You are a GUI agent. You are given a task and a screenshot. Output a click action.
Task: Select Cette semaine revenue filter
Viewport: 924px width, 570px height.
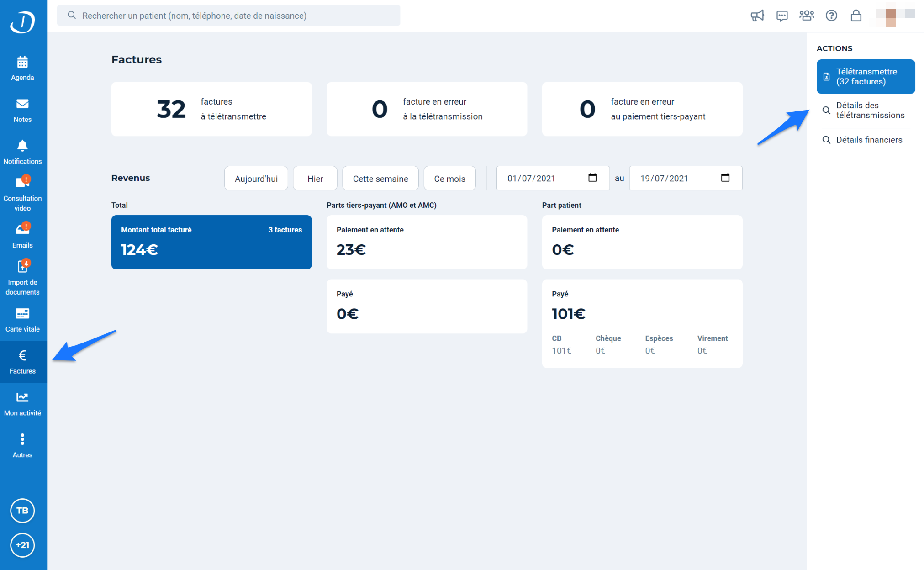coord(380,178)
